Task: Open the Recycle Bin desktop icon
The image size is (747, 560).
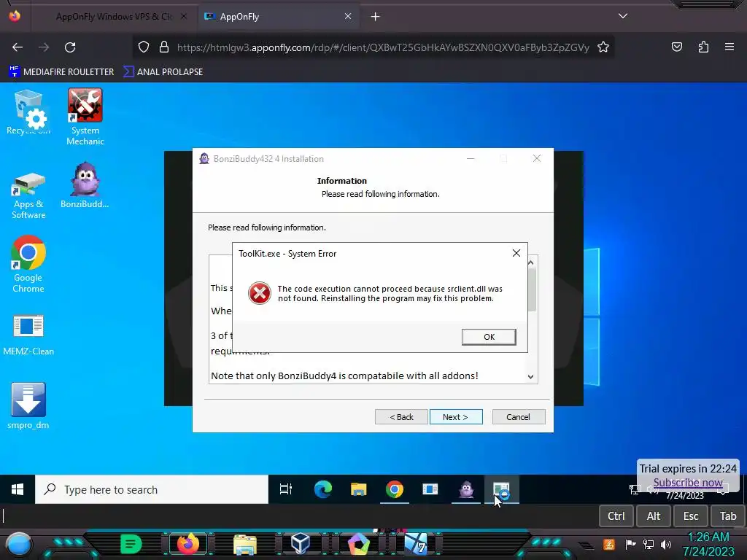Action: (x=28, y=112)
